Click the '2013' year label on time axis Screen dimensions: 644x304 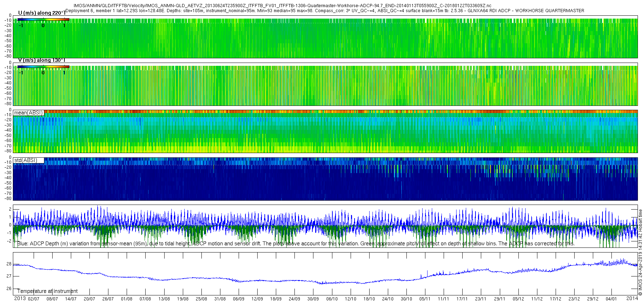(x=20, y=298)
